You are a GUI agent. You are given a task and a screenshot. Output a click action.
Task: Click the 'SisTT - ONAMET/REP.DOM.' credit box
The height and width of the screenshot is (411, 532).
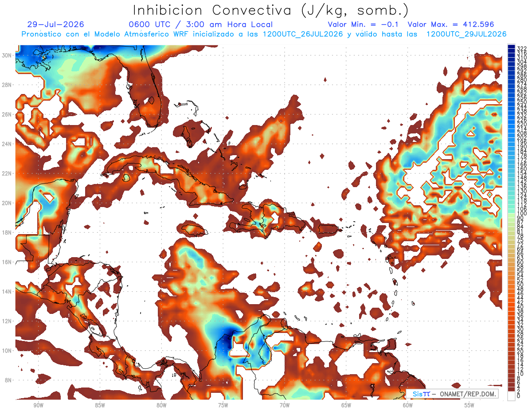click(x=453, y=394)
